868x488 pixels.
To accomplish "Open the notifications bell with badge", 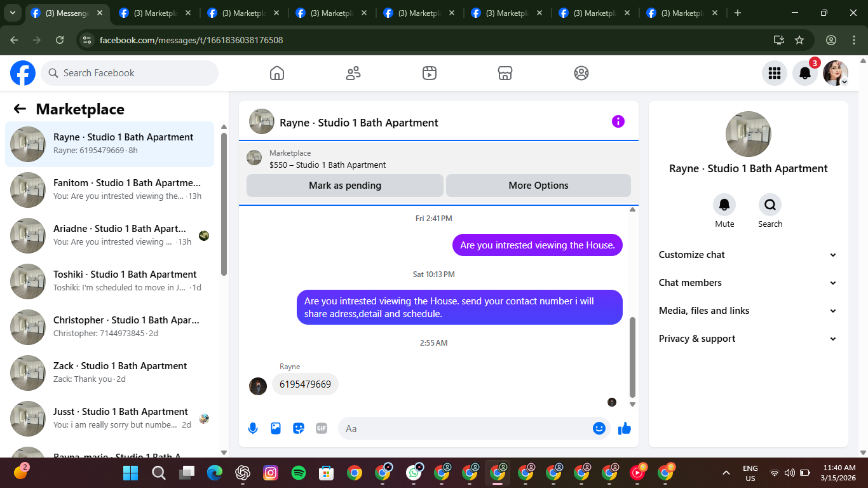I will coord(805,73).
